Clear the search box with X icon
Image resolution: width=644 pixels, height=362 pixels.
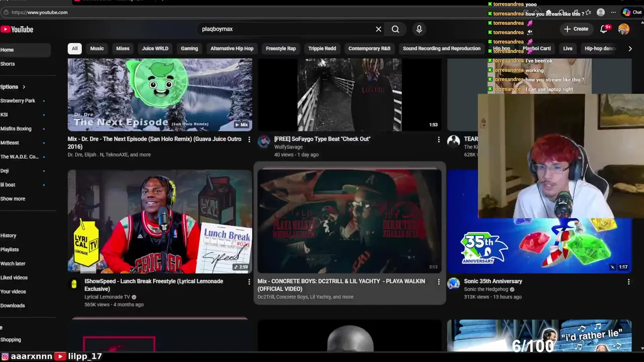click(378, 29)
